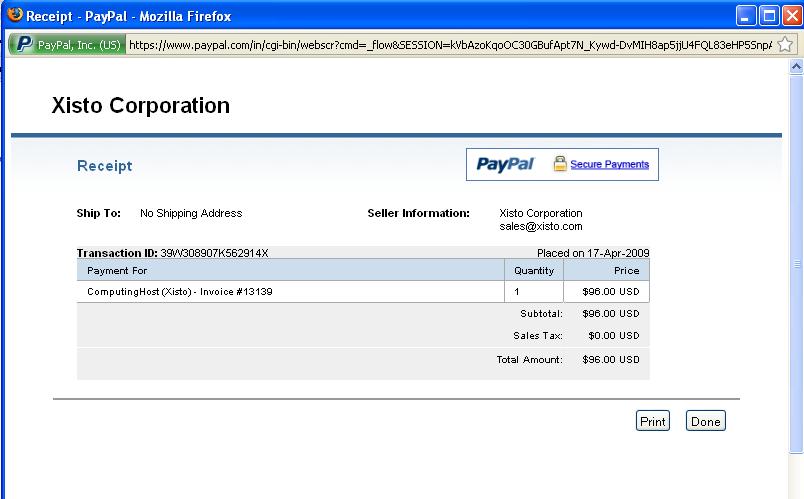Click the Sales Tax $0.00 USD value

pos(614,335)
